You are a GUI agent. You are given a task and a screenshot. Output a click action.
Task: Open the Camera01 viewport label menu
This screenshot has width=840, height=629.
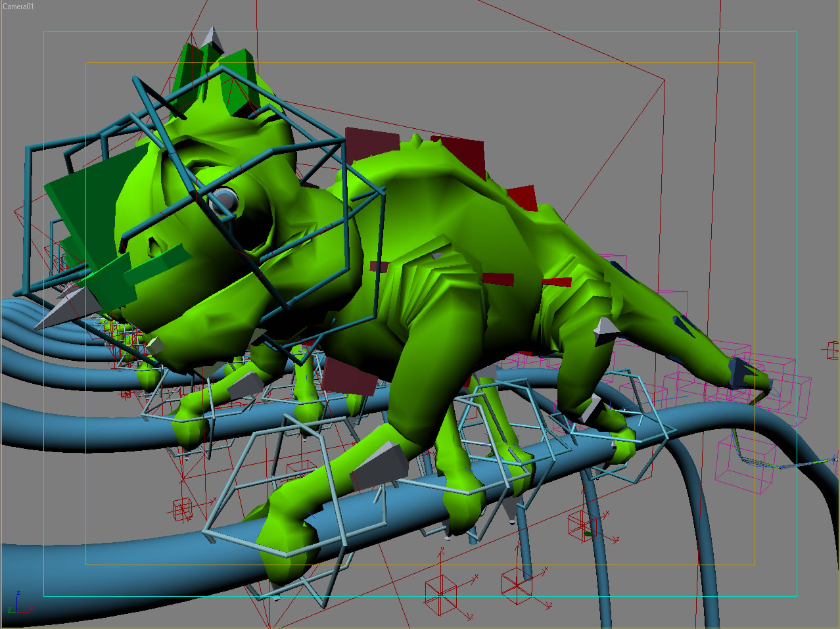point(18,7)
